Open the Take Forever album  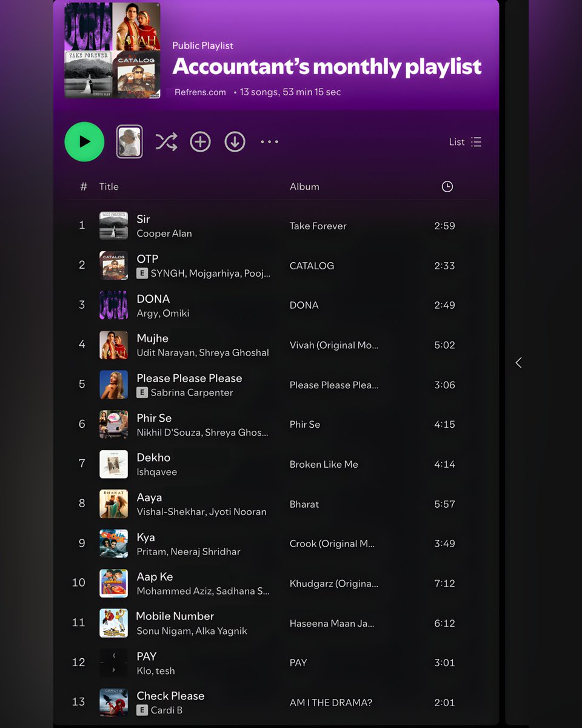(318, 226)
